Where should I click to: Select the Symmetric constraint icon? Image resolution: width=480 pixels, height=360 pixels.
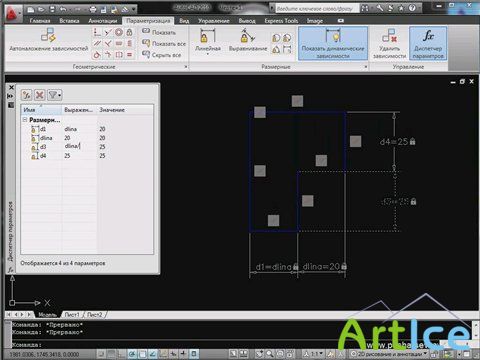pos(119,54)
